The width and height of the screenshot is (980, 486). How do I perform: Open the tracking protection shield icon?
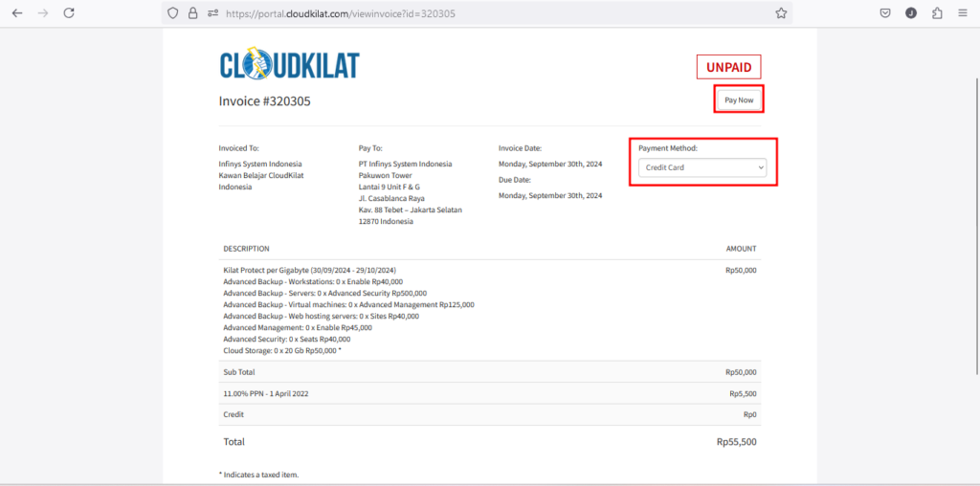173,13
